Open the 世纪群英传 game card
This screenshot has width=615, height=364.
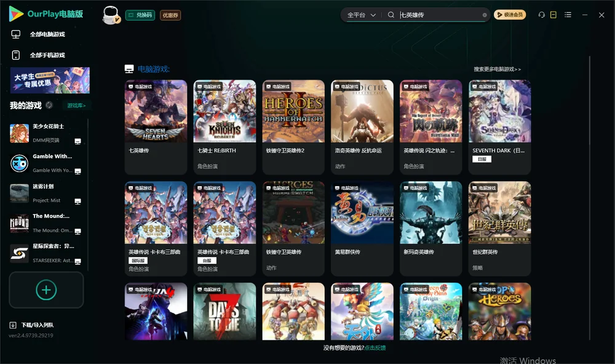(x=499, y=228)
